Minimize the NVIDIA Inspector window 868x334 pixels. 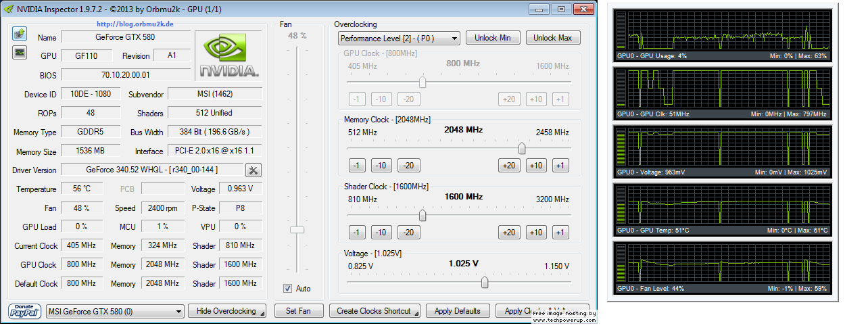(x=539, y=9)
